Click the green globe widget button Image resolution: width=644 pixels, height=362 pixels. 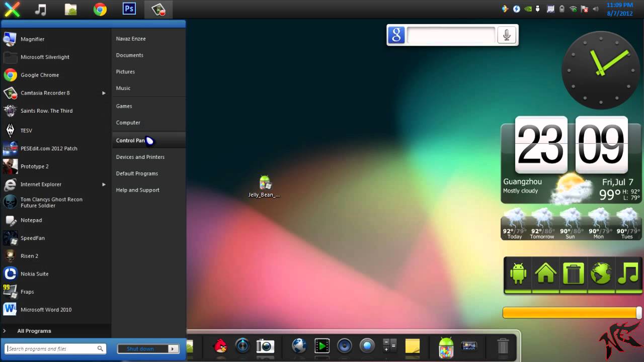(601, 275)
